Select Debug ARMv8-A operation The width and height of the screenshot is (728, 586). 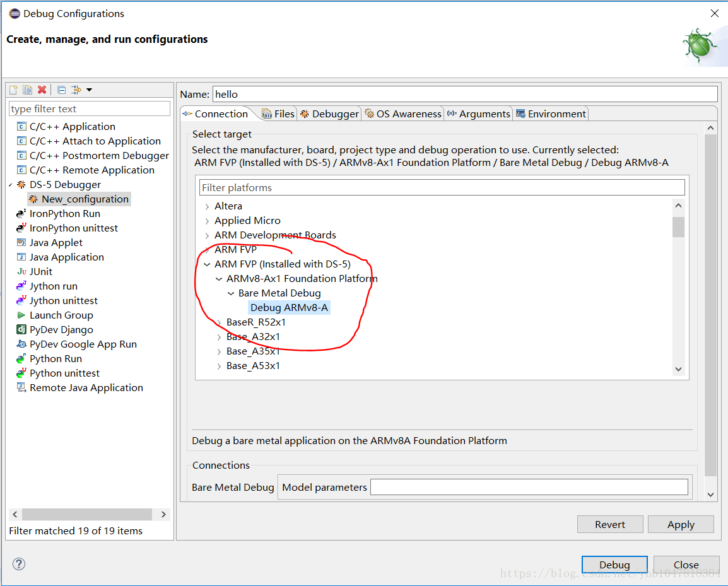tap(290, 307)
